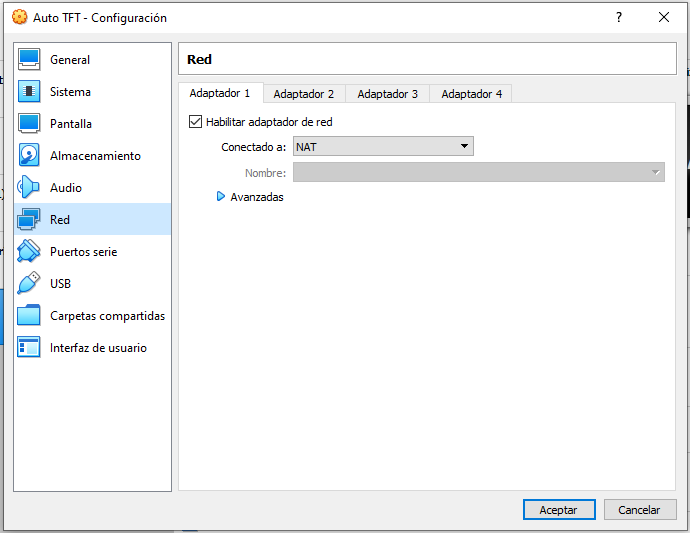
Task: Switch to the Adaptador 3 tab
Action: 387,94
